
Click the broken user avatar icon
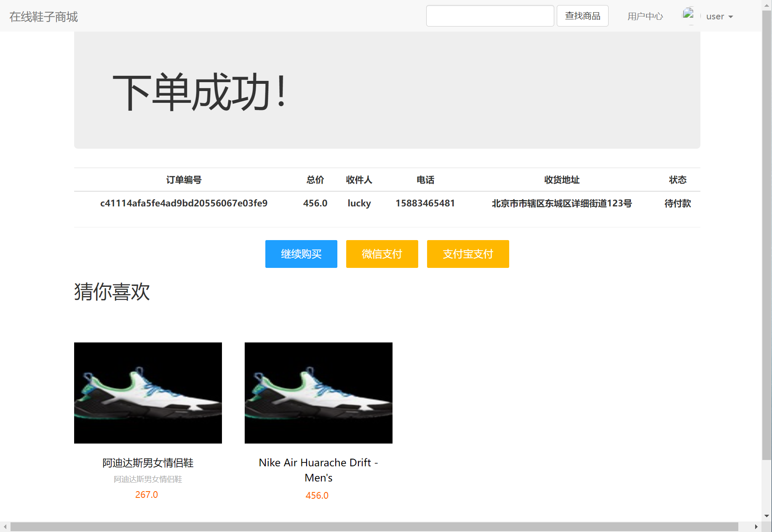tap(689, 14)
